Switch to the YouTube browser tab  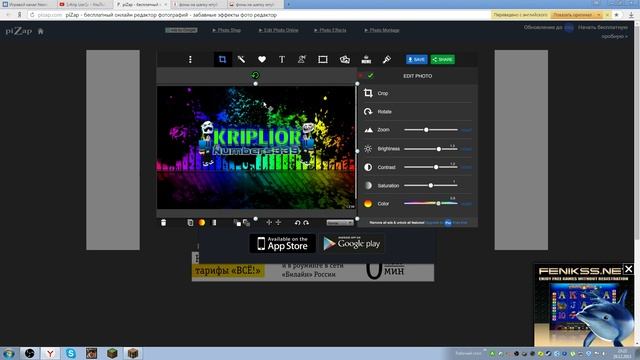click(84, 4)
